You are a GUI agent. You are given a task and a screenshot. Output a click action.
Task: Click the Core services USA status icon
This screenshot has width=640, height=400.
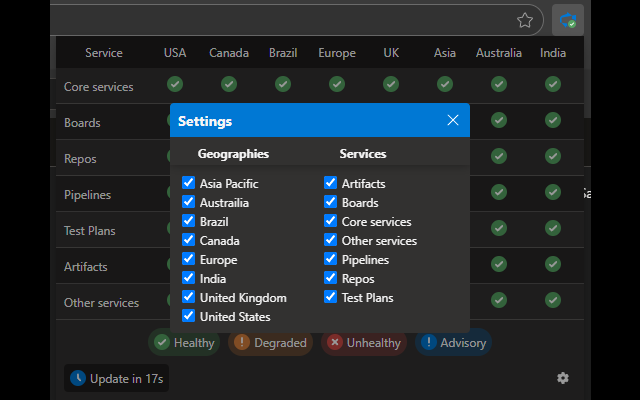point(175,85)
